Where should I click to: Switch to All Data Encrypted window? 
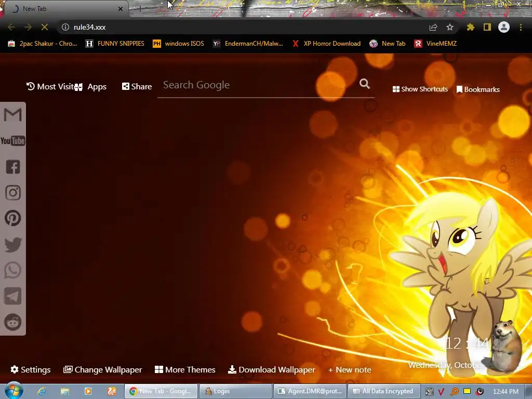click(x=384, y=391)
